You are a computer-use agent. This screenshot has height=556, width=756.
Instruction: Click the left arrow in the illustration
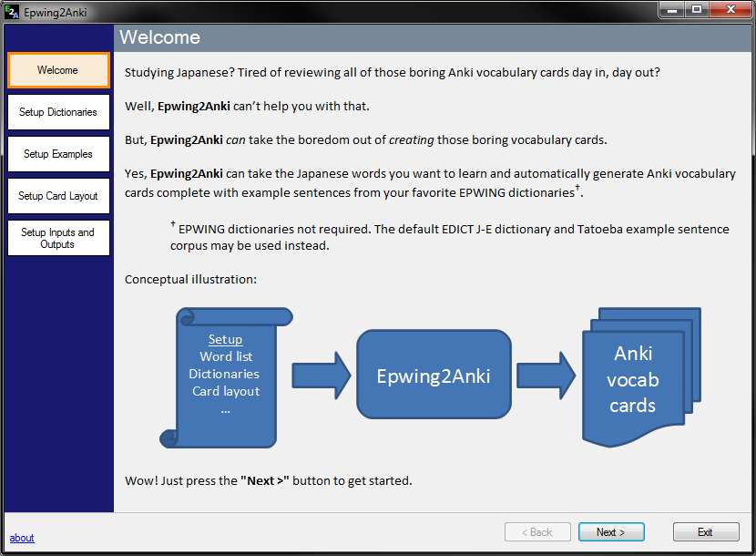tap(321, 375)
